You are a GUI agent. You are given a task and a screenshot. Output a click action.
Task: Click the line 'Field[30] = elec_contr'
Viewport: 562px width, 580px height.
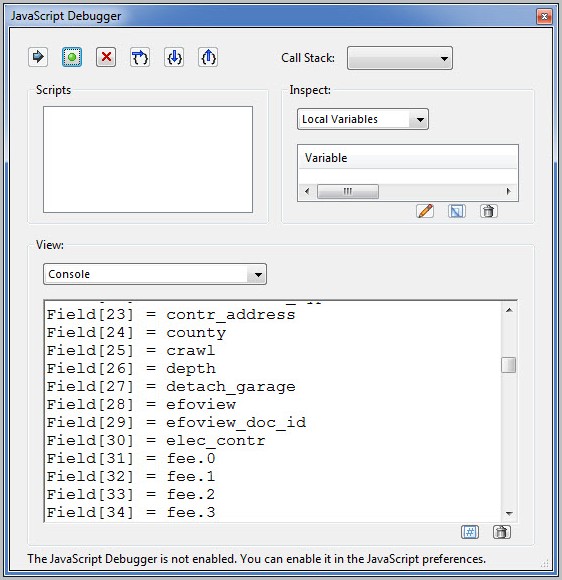point(156,441)
